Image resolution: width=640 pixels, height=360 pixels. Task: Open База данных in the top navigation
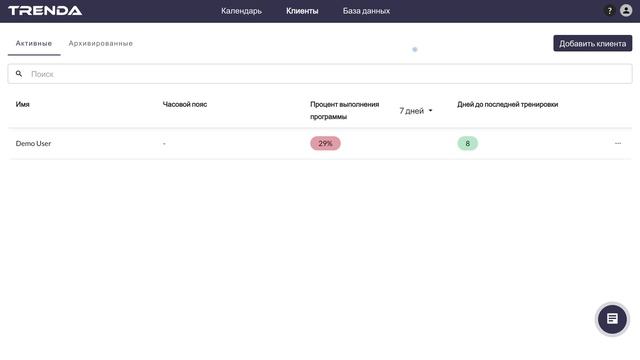click(x=366, y=11)
